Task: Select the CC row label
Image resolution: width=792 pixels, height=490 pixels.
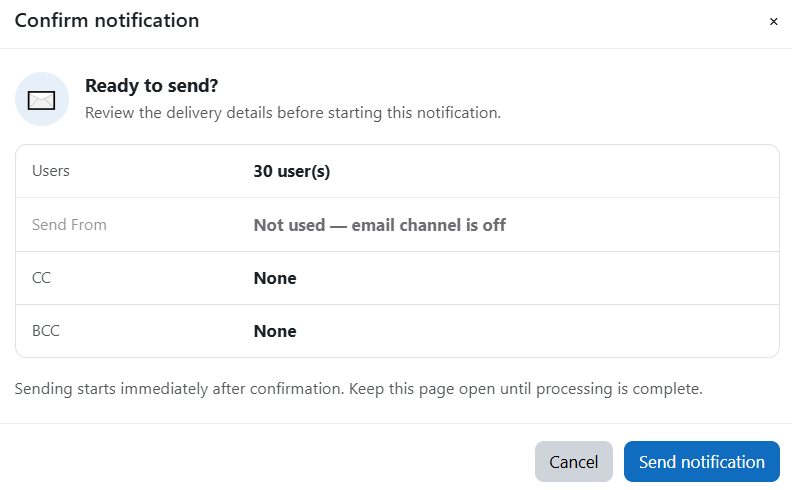Action: [x=41, y=278]
